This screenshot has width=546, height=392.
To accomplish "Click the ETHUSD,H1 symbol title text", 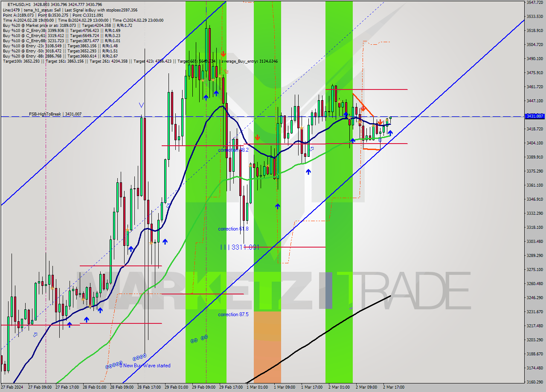I will point(18,5).
